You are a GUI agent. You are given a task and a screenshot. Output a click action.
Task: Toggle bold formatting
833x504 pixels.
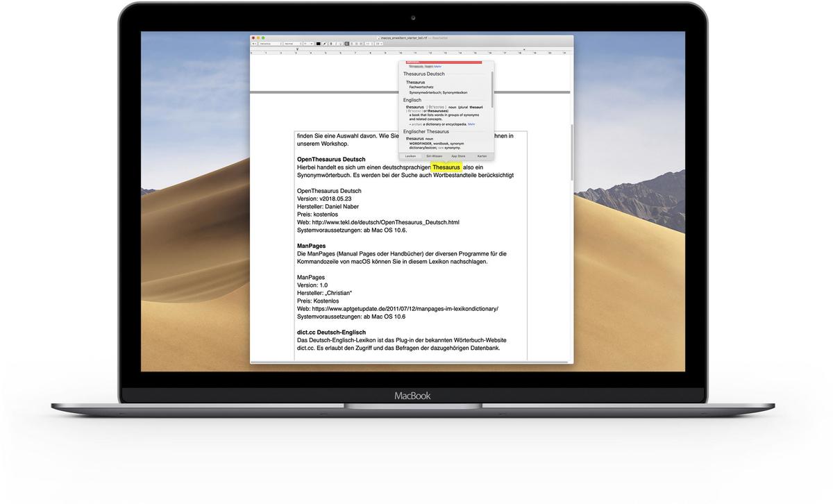(x=331, y=43)
